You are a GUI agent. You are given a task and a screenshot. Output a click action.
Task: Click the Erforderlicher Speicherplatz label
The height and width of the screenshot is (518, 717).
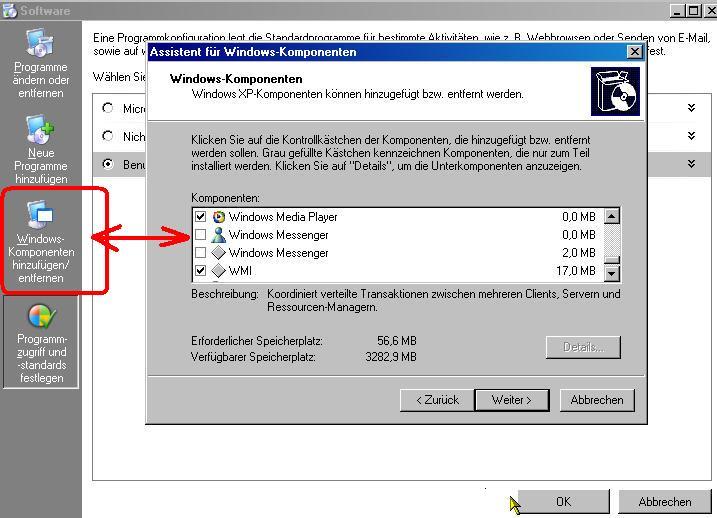[257, 341]
